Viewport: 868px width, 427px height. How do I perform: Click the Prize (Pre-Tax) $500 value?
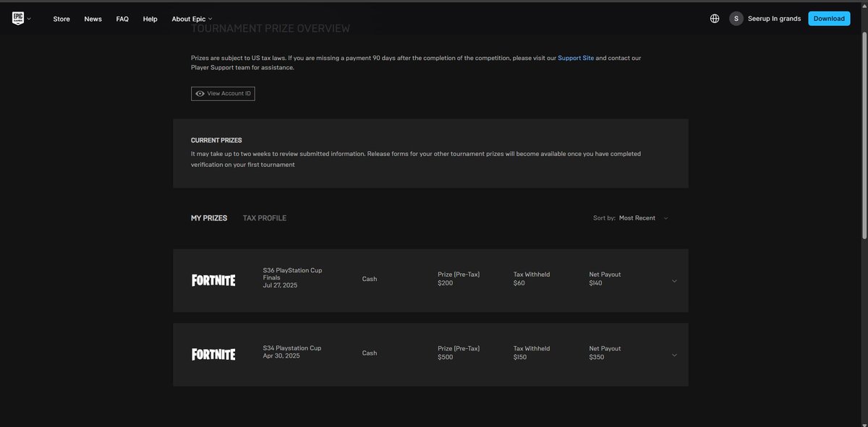coord(445,357)
